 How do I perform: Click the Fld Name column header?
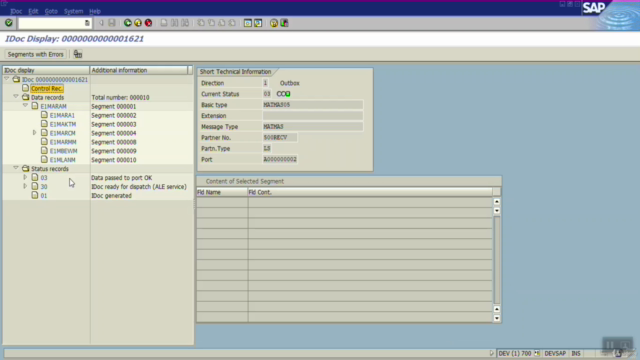[222, 192]
